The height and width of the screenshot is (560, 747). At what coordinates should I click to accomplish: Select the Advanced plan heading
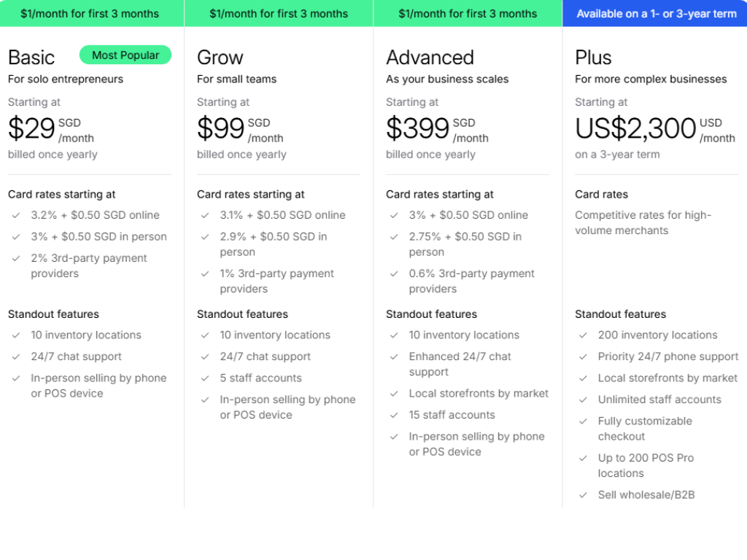point(430,58)
